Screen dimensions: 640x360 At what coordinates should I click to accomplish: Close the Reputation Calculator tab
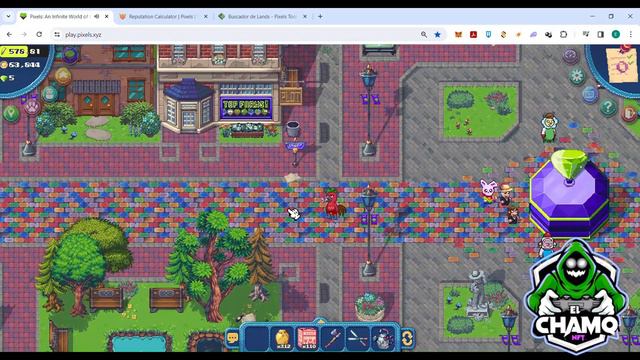click(x=205, y=17)
